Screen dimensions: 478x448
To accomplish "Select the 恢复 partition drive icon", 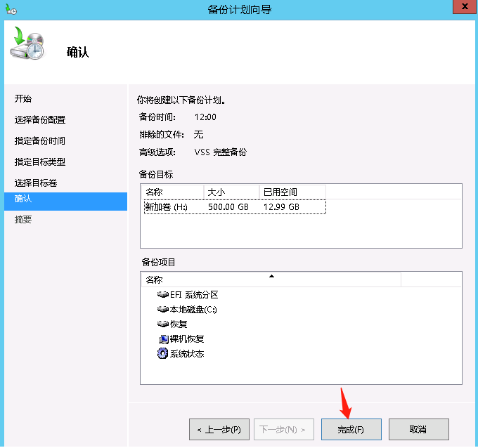I will click(x=163, y=324).
